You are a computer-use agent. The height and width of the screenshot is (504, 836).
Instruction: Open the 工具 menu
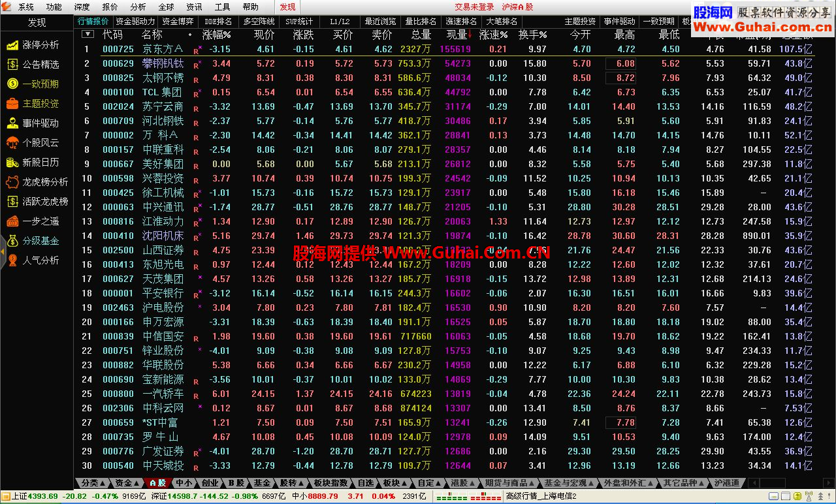pyautogui.click(x=222, y=7)
